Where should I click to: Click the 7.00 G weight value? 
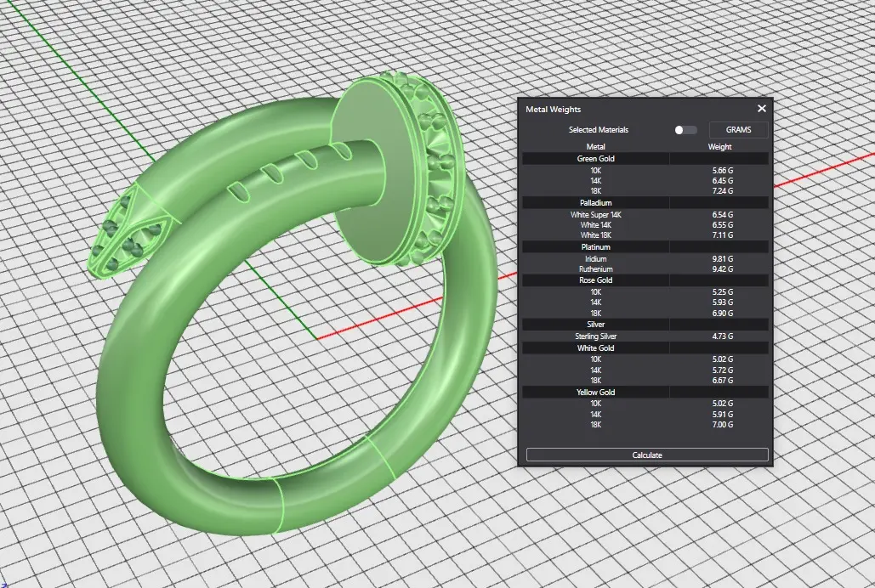coord(723,425)
